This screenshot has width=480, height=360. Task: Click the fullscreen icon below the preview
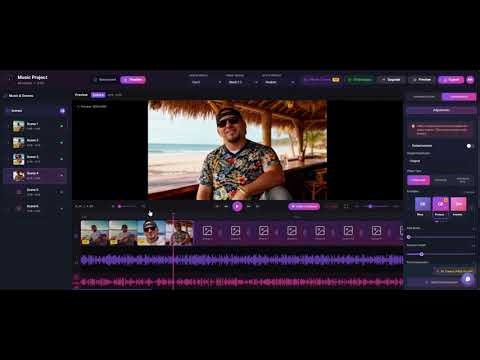coord(346,206)
